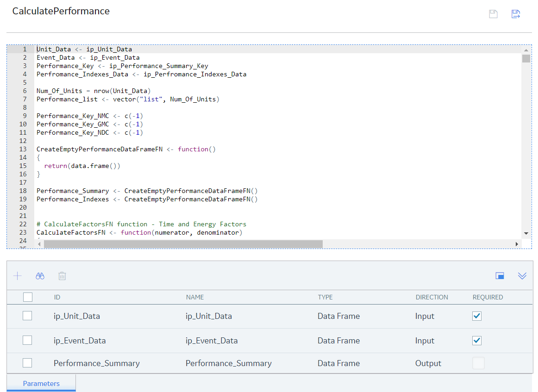The height and width of the screenshot is (392, 538).
Task: Click the horizontal scroll-left arrow
Action: click(39, 244)
